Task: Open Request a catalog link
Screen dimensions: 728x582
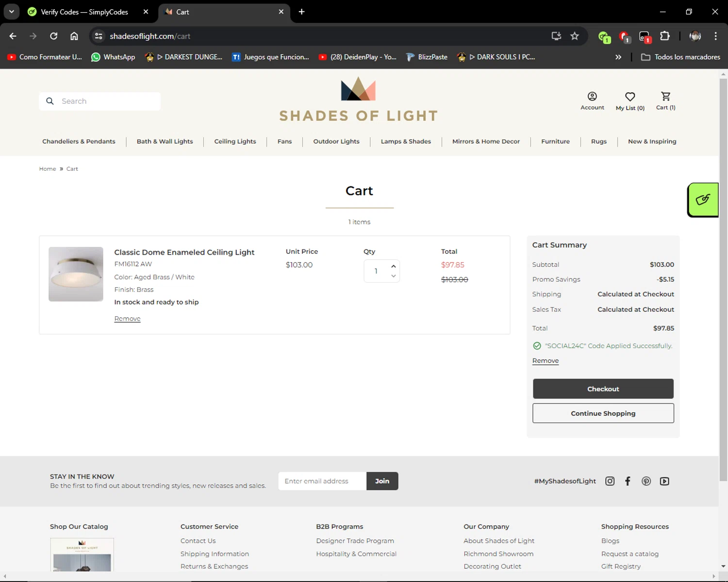Action: (629, 554)
